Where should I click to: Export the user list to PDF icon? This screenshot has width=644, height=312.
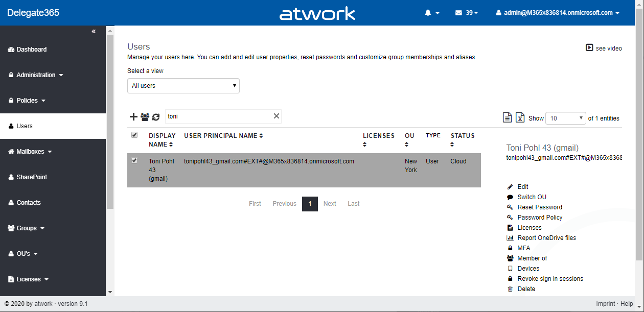[507, 117]
